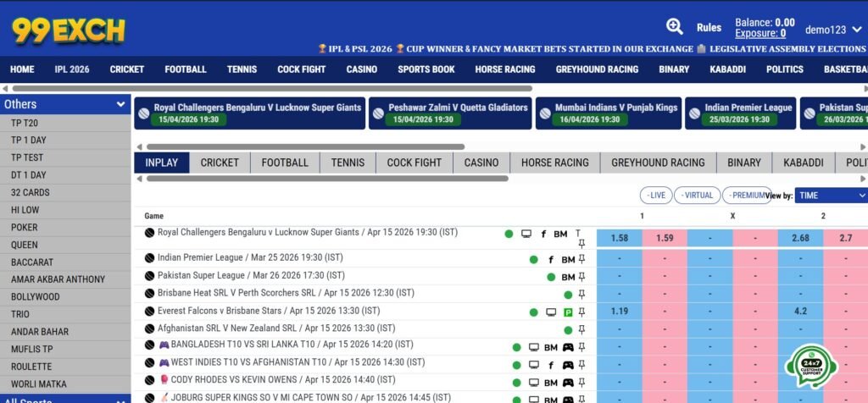The width and height of the screenshot is (868, 403).
Task: Open live TV icon in Cody Rhodes VS Kevin Owens row
Action: point(534,383)
